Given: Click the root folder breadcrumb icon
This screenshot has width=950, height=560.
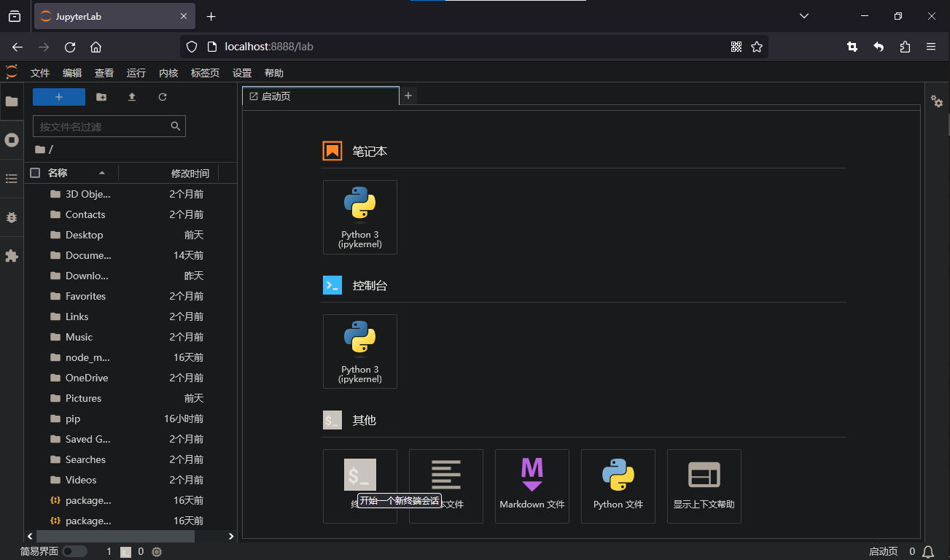Looking at the screenshot, I should click(x=39, y=149).
